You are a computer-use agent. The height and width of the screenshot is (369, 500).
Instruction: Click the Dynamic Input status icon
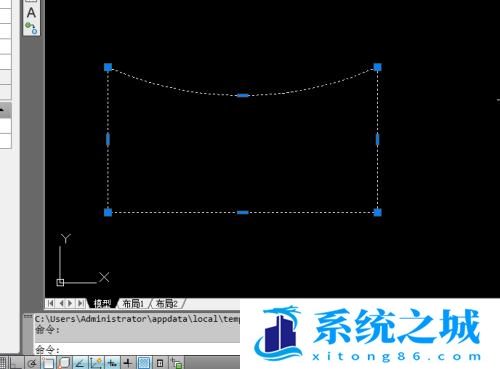click(112, 363)
